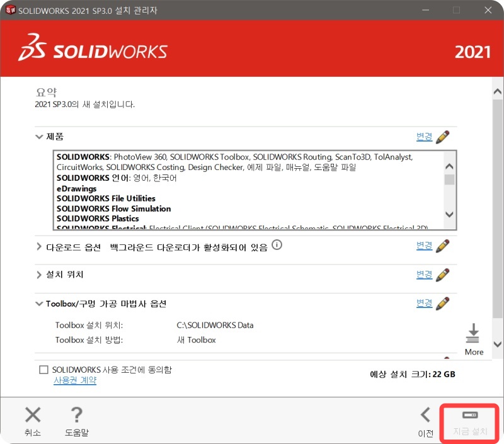Viewport: 504px width, 444px height.
Task: Click the info icon next to background downloader text
Action: pyautogui.click(x=277, y=246)
